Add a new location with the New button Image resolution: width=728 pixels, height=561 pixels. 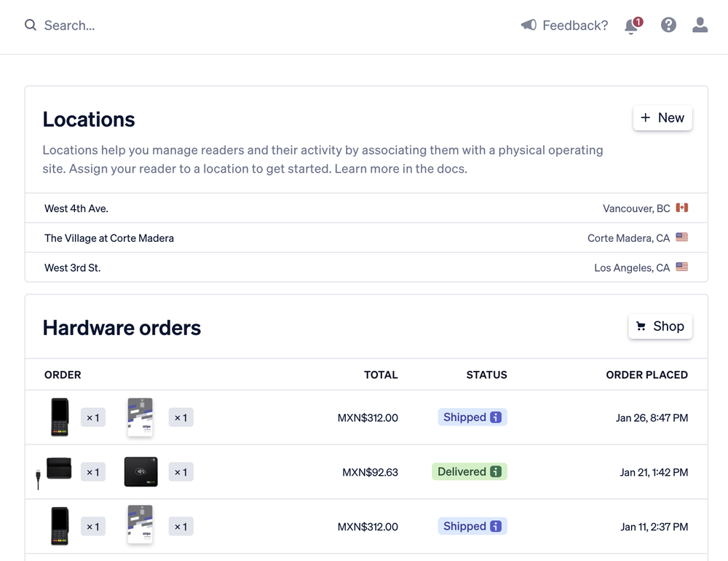click(662, 118)
